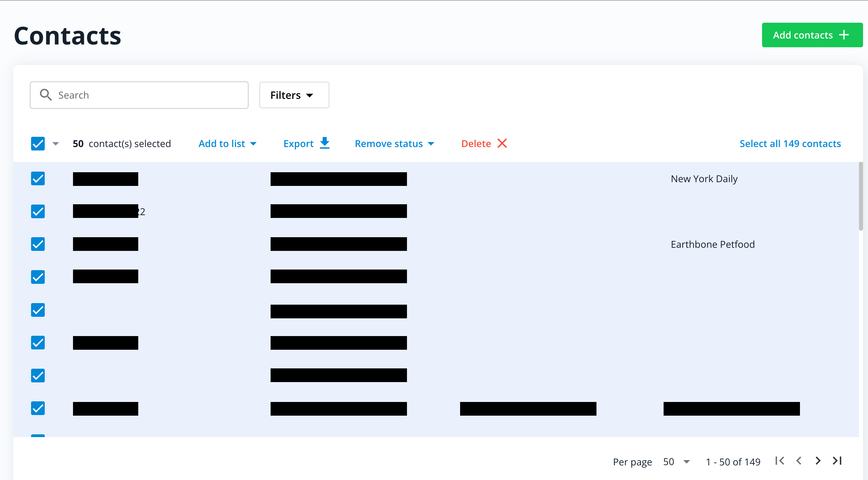Image resolution: width=868 pixels, height=480 pixels.
Task: Open the selection options arrow beside select-all
Action: click(x=56, y=143)
